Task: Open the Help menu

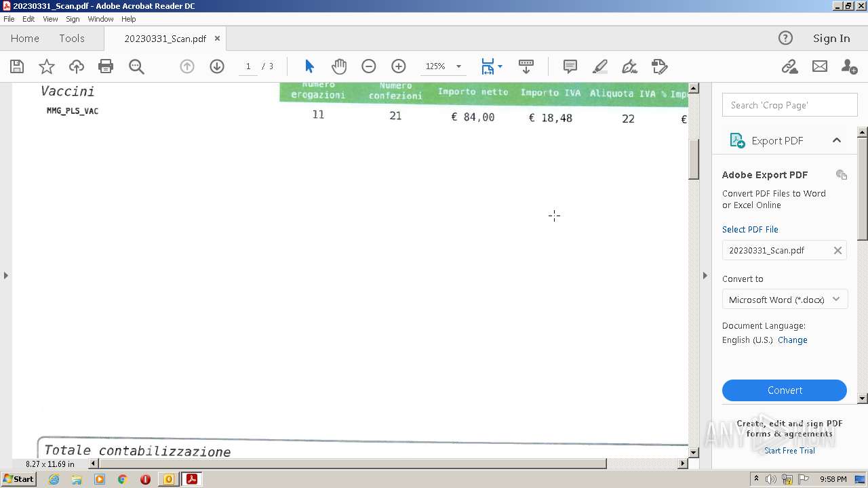Action: click(129, 19)
